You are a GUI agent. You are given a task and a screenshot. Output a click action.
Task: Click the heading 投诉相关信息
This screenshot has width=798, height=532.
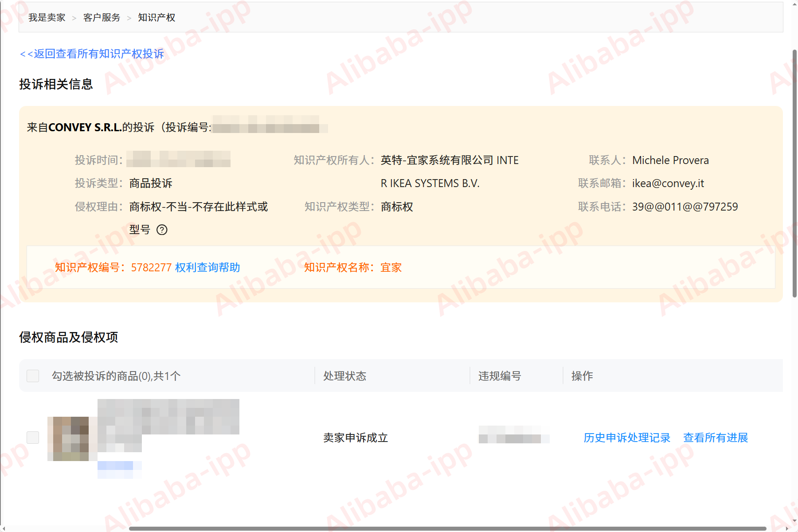[56, 84]
